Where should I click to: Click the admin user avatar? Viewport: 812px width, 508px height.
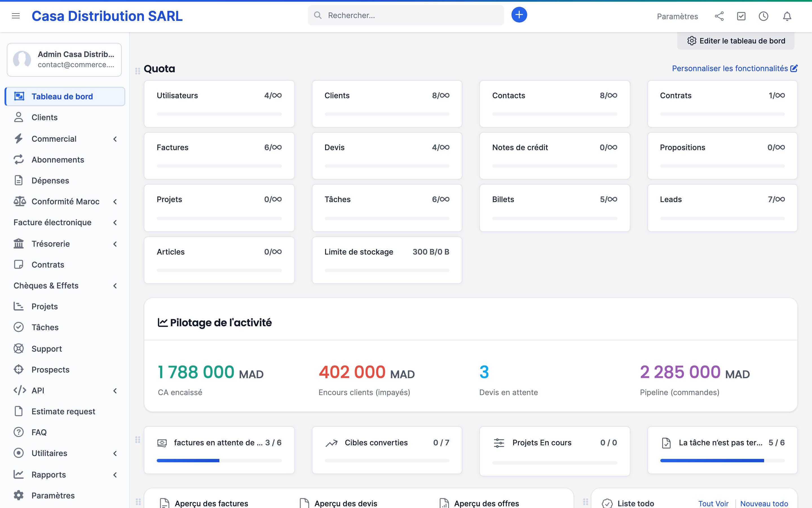[22, 60]
